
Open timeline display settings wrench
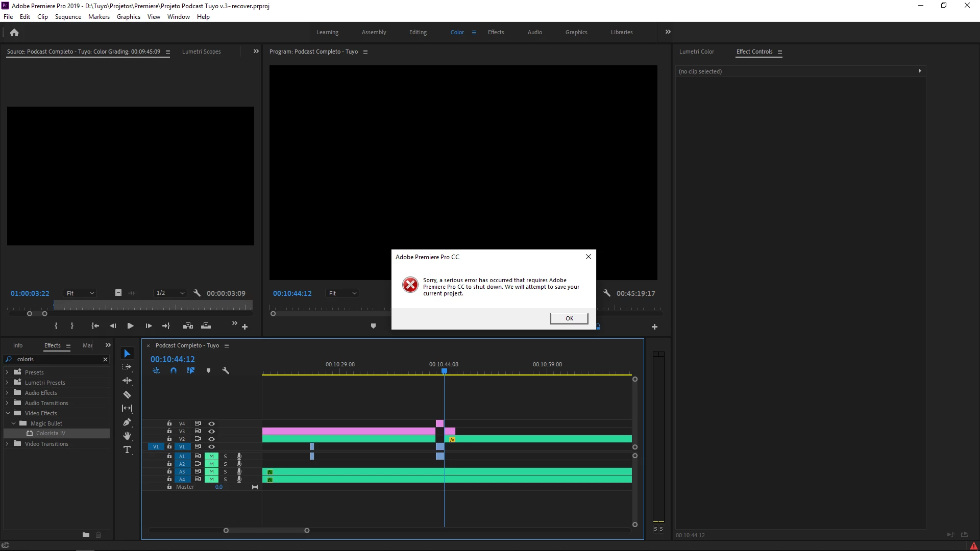226,371
